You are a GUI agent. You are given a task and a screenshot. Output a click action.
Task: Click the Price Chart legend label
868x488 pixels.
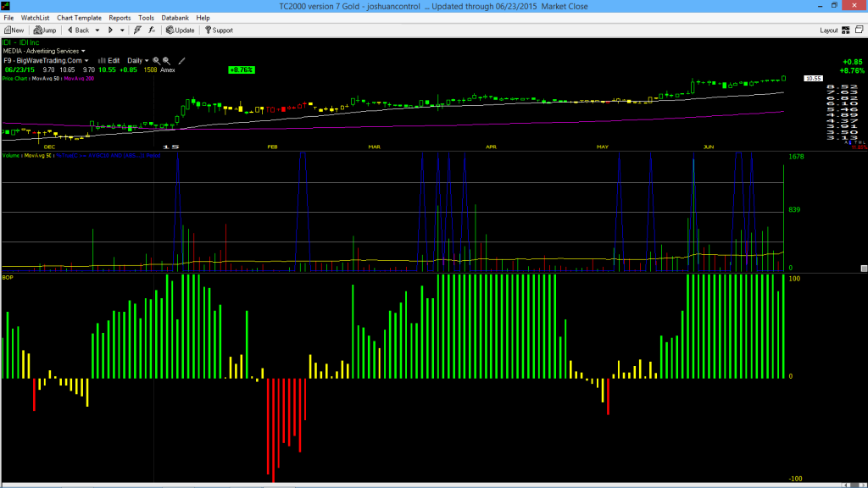coord(14,79)
